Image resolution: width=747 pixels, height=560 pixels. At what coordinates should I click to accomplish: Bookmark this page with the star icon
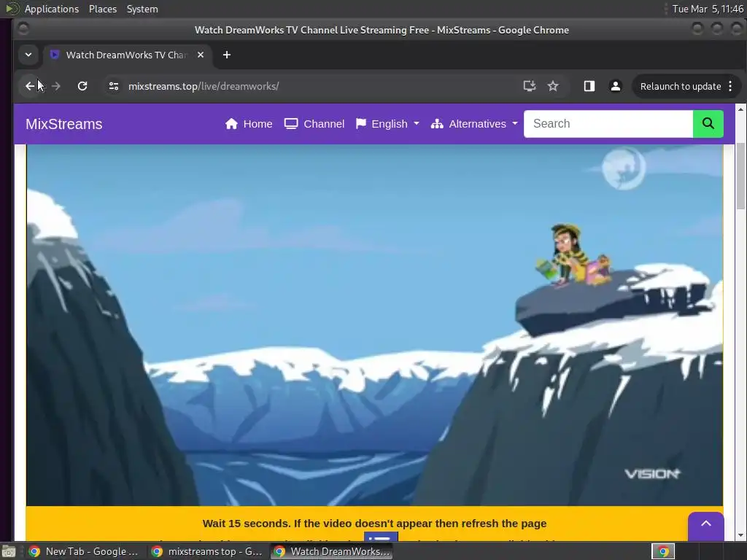click(553, 86)
